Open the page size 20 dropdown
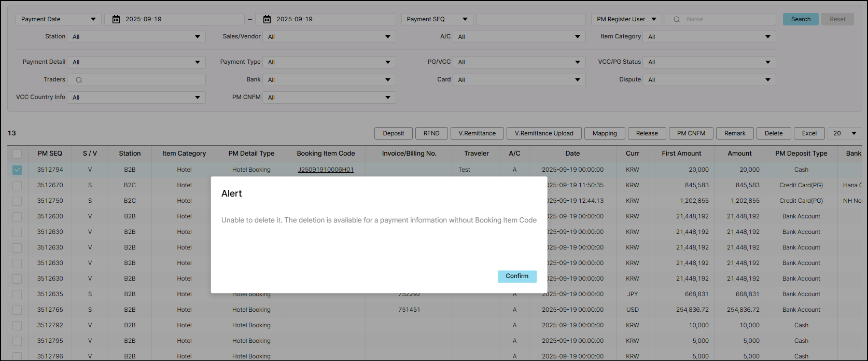Screen dimensions: 868x361 click(x=844, y=133)
